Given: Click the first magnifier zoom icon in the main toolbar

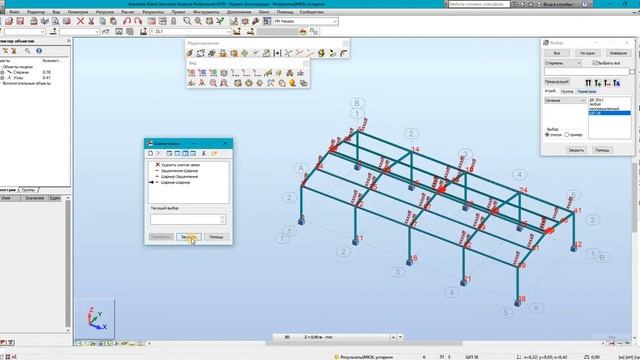Looking at the screenshot, I should click(x=187, y=21).
